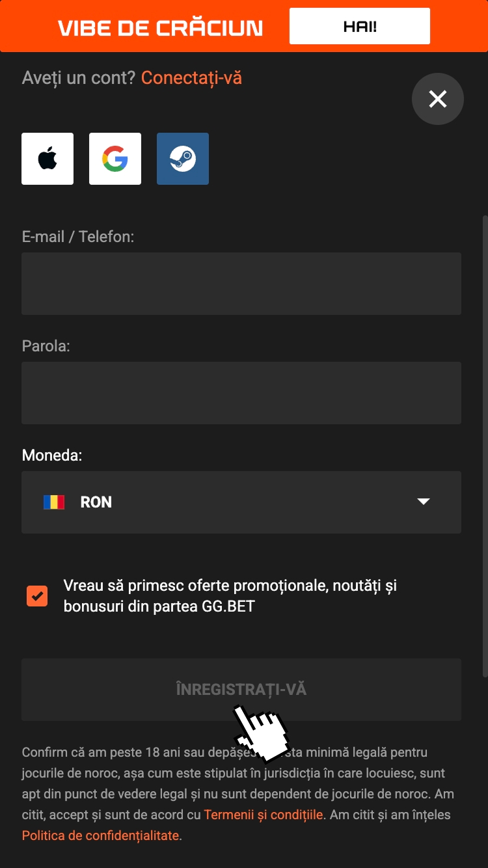Focus the E-mail / Telefon input field
The height and width of the screenshot is (868, 488).
pos(241,284)
